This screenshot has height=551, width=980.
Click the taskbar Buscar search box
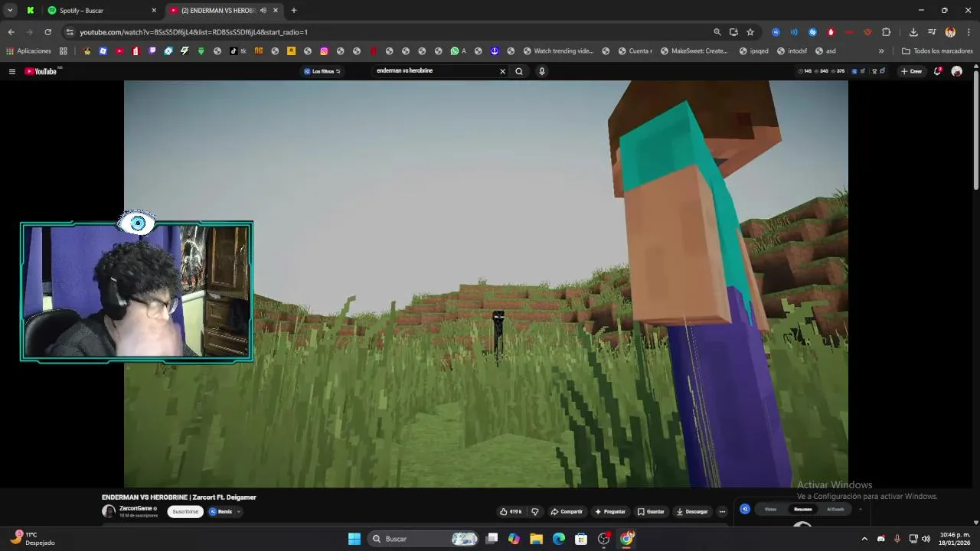[424, 539]
